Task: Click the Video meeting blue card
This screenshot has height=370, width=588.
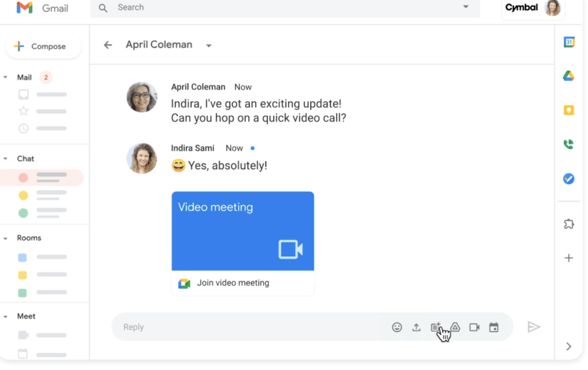Action: [243, 231]
